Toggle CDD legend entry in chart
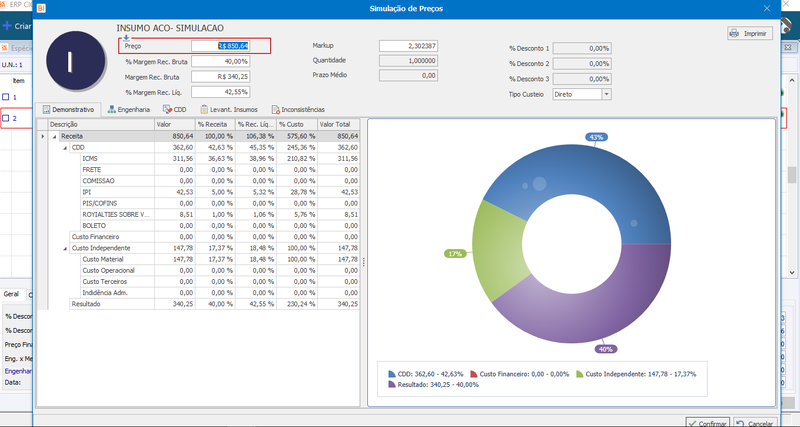 [x=426, y=374]
